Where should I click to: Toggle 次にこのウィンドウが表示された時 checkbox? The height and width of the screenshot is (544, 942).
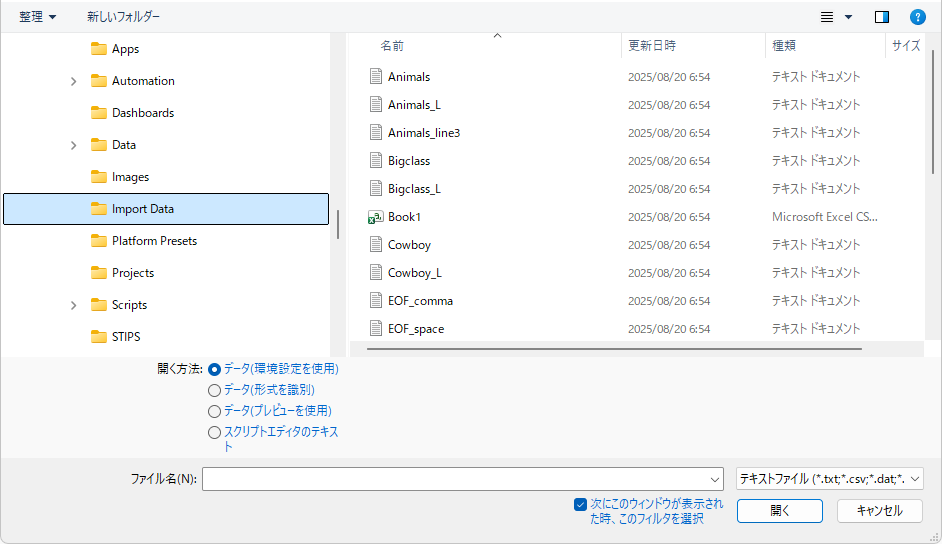(x=580, y=504)
